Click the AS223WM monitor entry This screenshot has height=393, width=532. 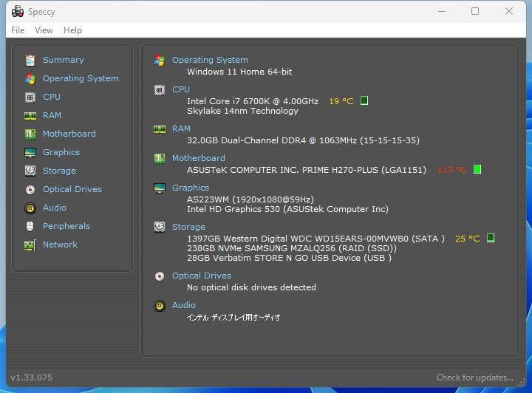pos(250,199)
